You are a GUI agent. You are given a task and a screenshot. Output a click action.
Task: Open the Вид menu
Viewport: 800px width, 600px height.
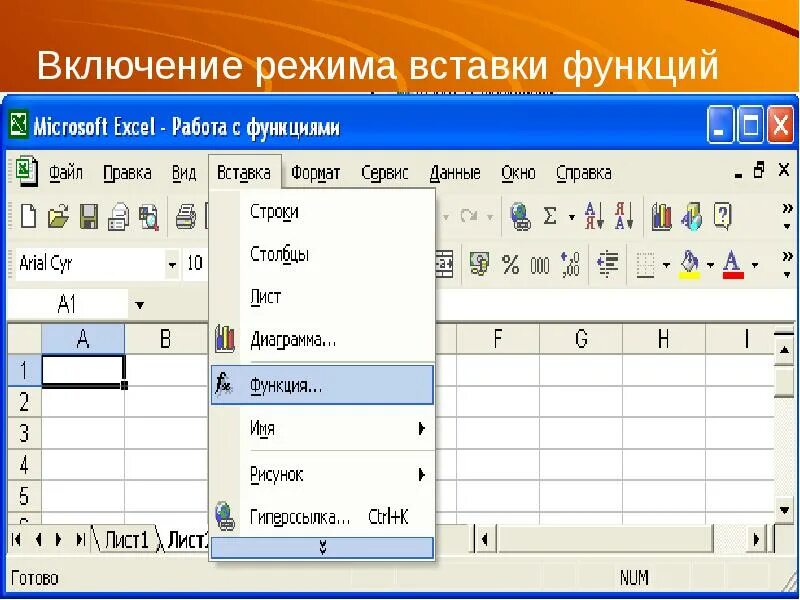pyautogui.click(x=184, y=173)
